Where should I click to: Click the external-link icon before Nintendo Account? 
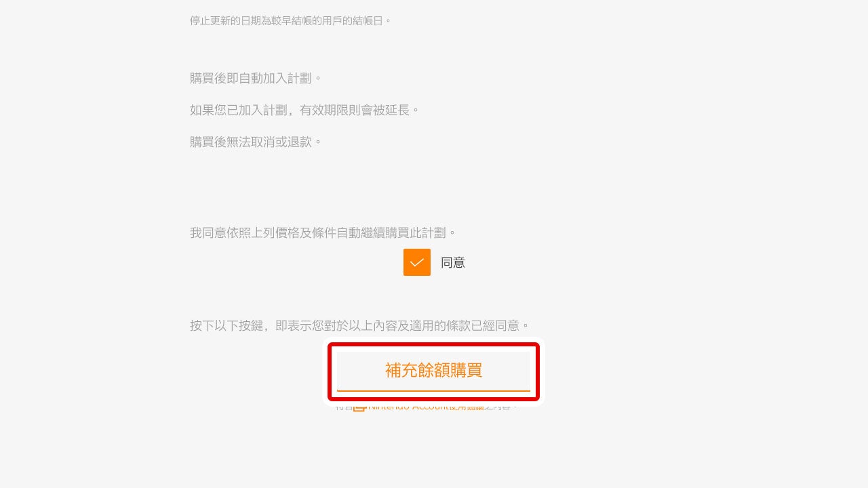pos(359,407)
